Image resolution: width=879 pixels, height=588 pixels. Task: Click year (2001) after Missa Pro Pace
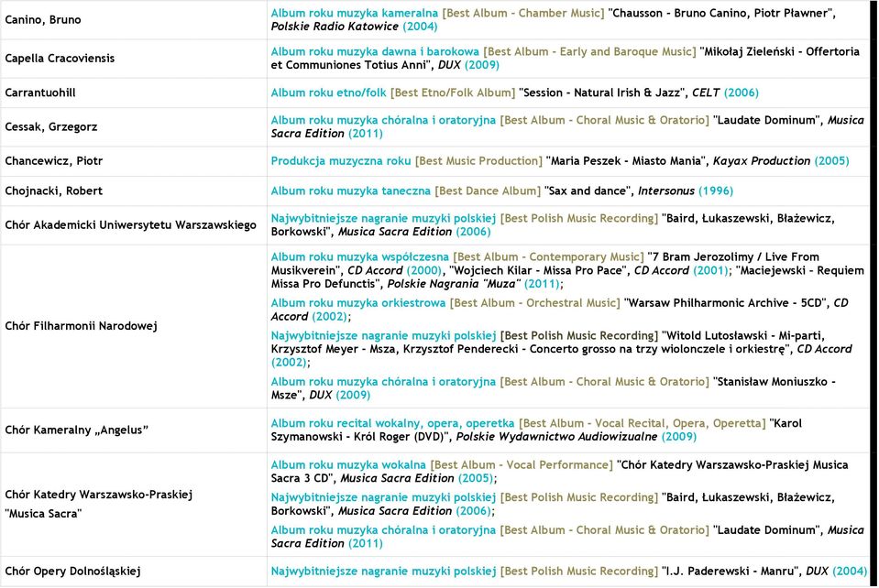click(x=711, y=270)
